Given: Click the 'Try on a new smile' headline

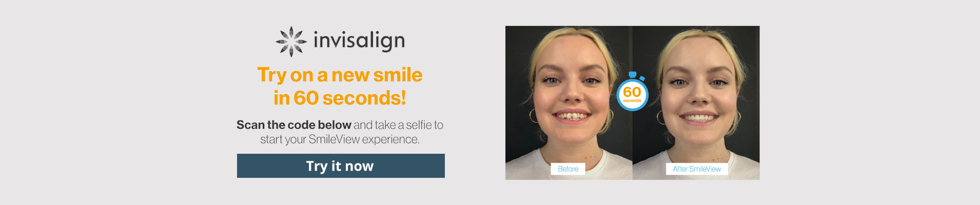Looking at the screenshot, I should (340, 75).
